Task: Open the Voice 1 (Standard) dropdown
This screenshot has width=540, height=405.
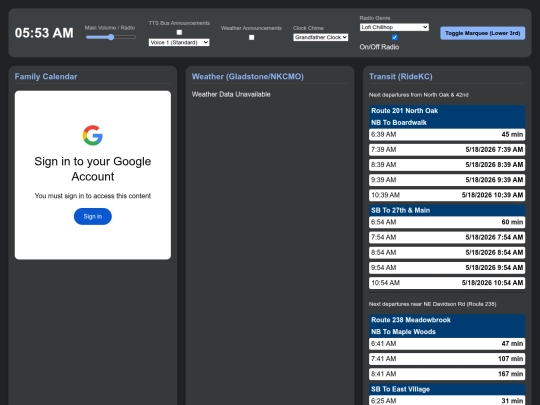Action: coord(179,42)
